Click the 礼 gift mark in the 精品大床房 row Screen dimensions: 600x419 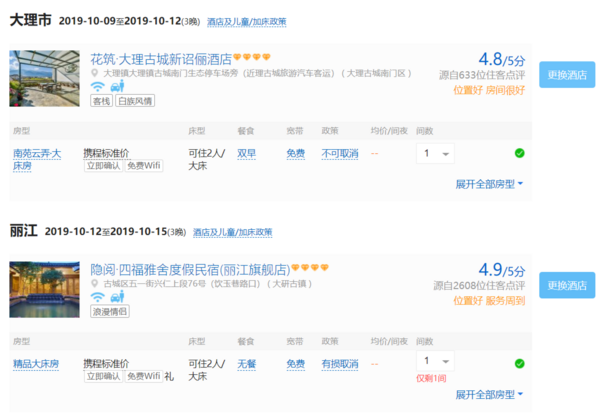tap(169, 377)
